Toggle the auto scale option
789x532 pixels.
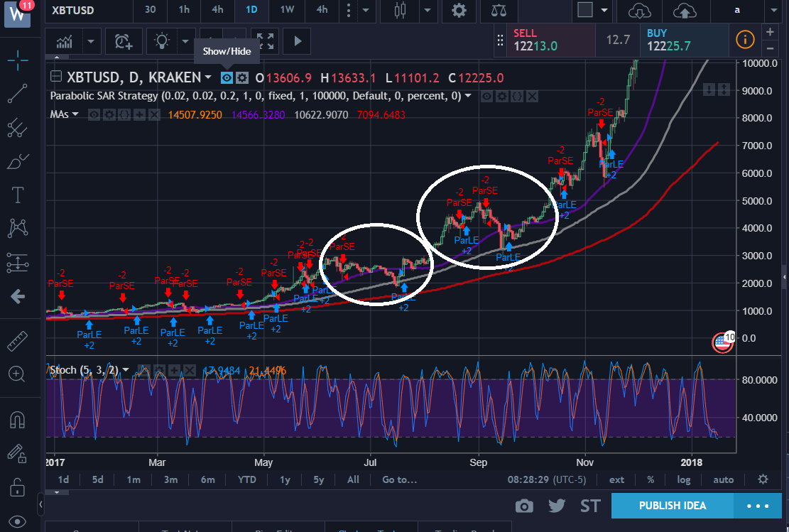[723, 479]
